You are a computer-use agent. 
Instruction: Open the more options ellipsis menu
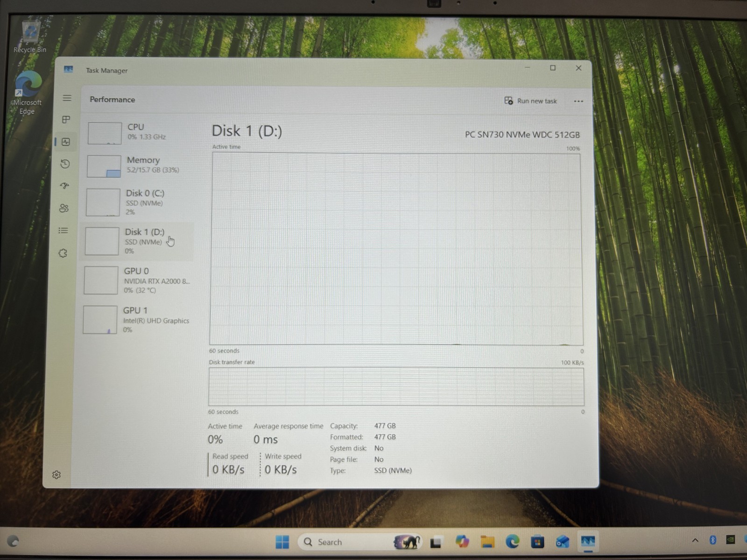pyautogui.click(x=578, y=101)
